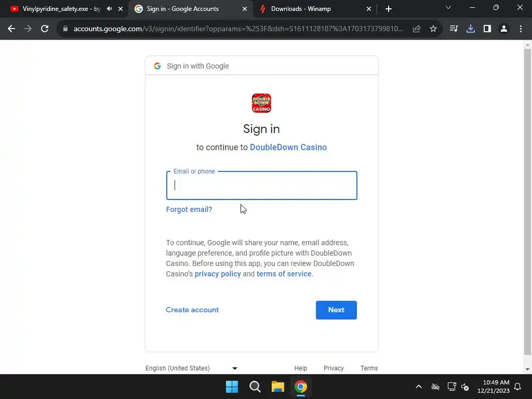Open the media control icon in toolbar

click(454, 29)
